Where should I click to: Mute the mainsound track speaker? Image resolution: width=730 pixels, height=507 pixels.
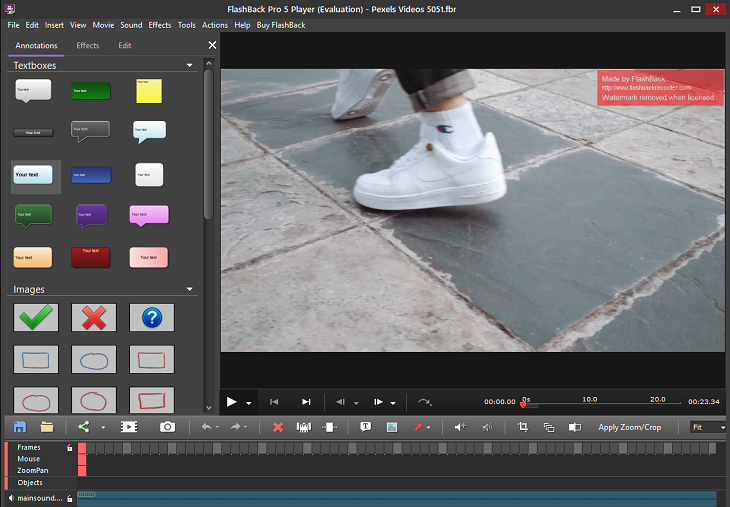(x=11, y=498)
